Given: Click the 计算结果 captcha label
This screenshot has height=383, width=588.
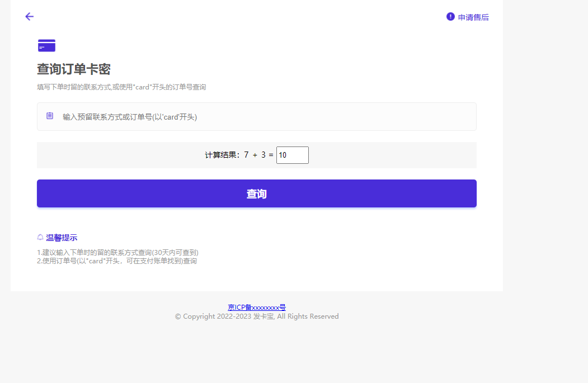Looking at the screenshot, I should point(223,155).
